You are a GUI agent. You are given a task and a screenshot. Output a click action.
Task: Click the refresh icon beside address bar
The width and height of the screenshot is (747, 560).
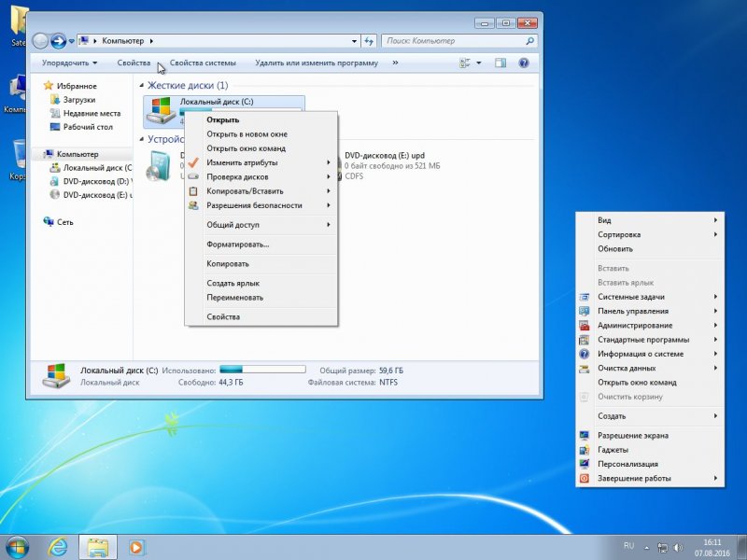[x=369, y=41]
